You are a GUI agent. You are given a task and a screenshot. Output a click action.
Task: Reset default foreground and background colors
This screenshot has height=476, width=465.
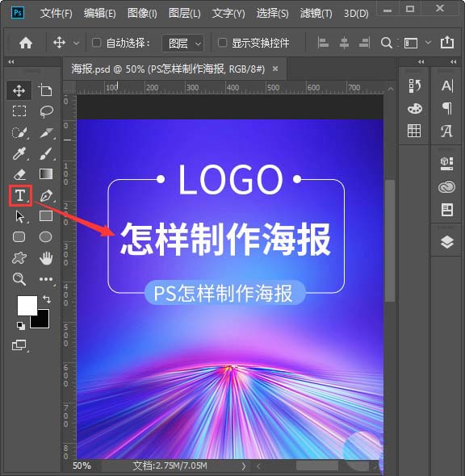[21, 326]
